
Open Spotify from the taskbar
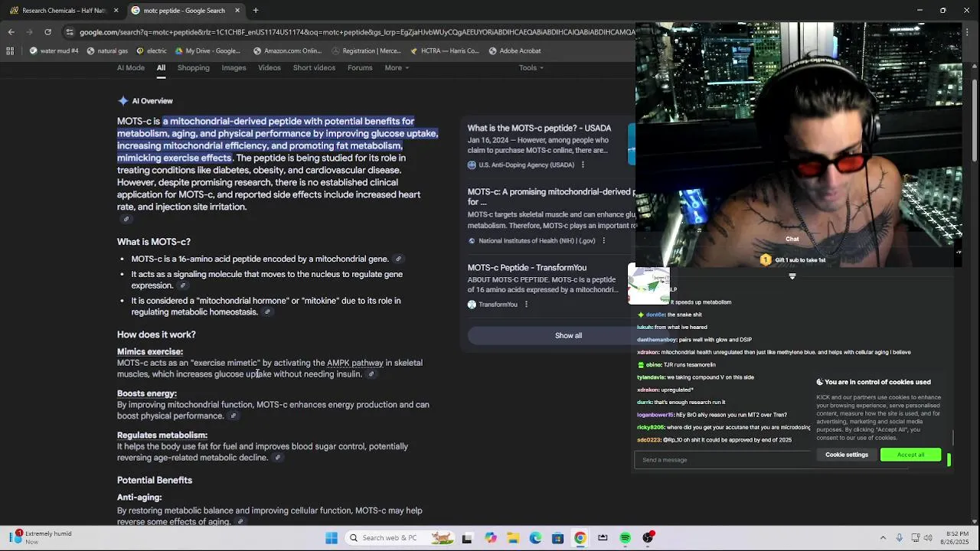[x=626, y=538]
